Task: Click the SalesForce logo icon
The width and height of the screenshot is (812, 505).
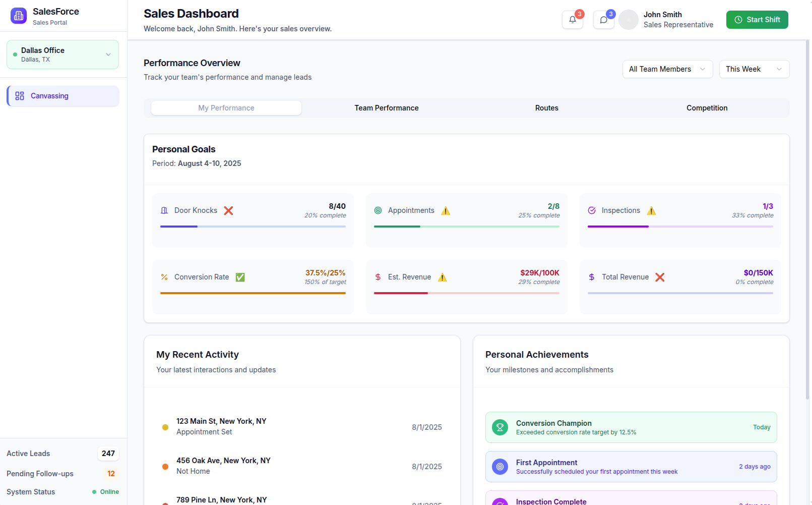Action: (x=19, y=16)
